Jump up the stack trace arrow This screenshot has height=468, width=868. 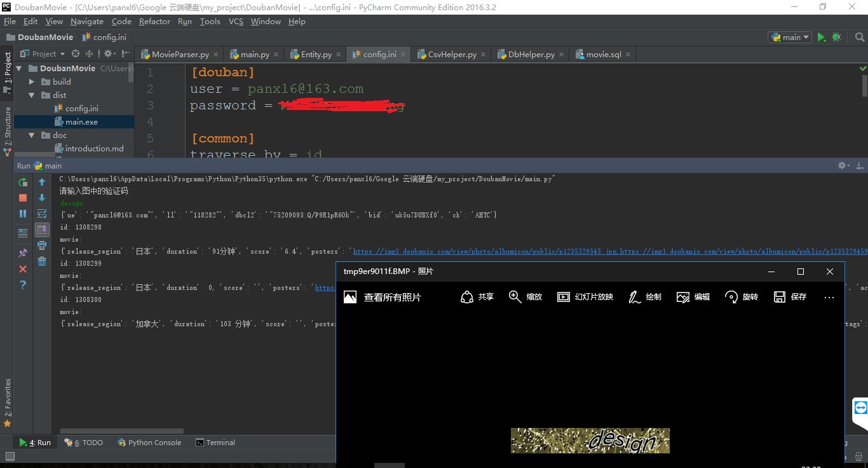(x=42, y=182)
